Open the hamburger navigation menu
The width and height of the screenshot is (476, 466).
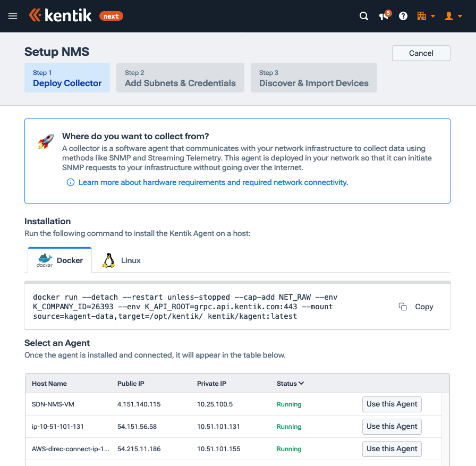tap(13, 16)
